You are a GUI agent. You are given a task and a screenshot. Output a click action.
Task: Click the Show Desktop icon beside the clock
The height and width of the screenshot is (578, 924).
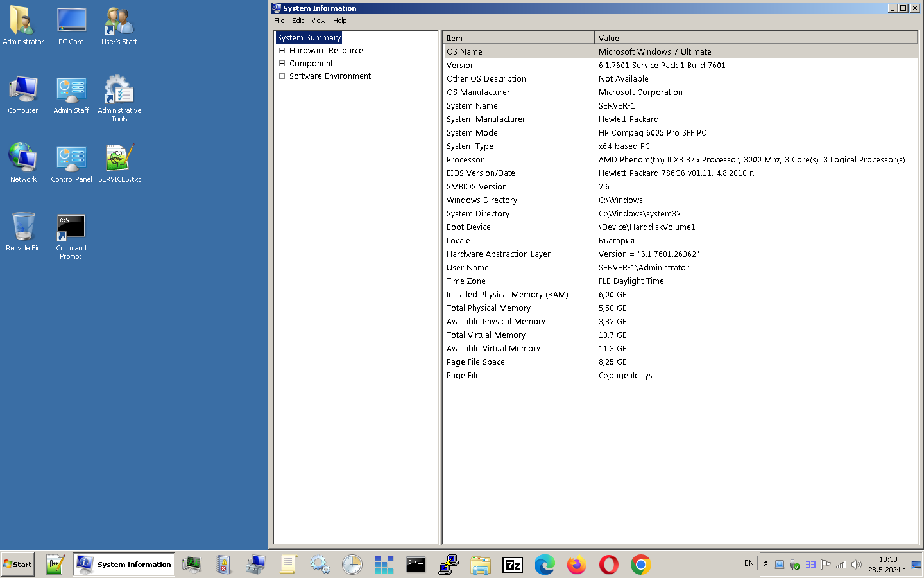point(916,565)
